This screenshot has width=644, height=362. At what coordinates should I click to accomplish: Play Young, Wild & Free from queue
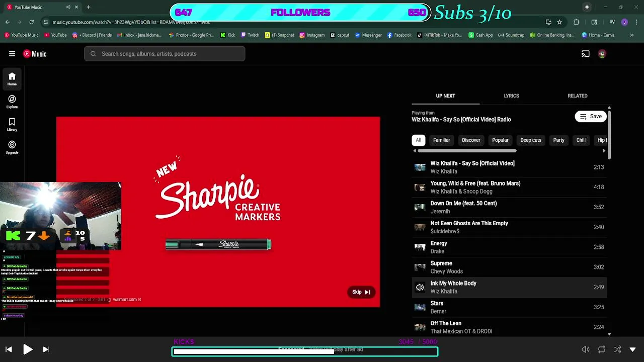click(509, 187)
